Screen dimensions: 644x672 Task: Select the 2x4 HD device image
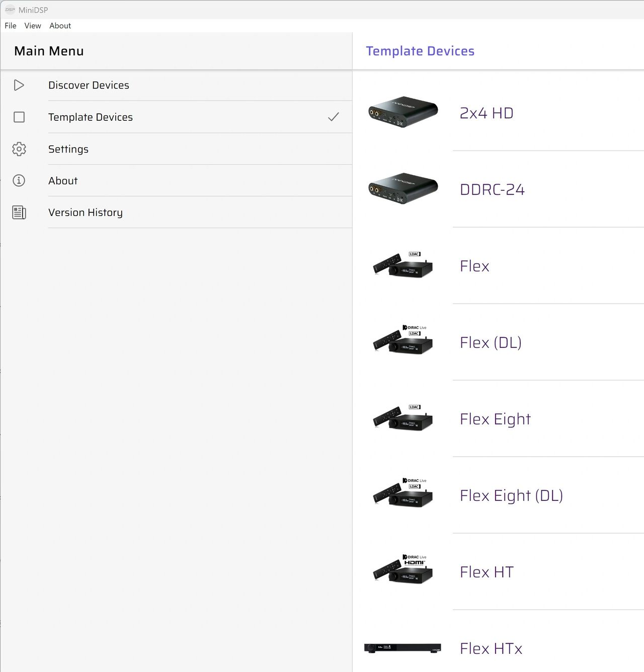403,112
